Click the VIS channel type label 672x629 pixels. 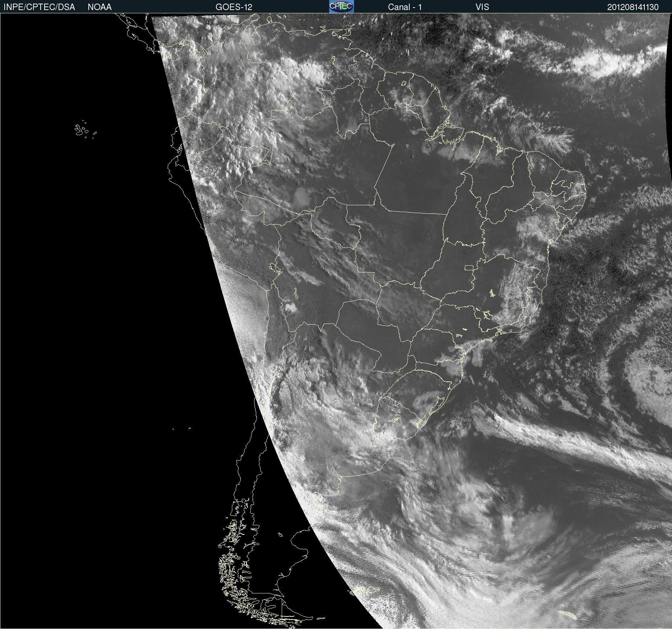482,7
